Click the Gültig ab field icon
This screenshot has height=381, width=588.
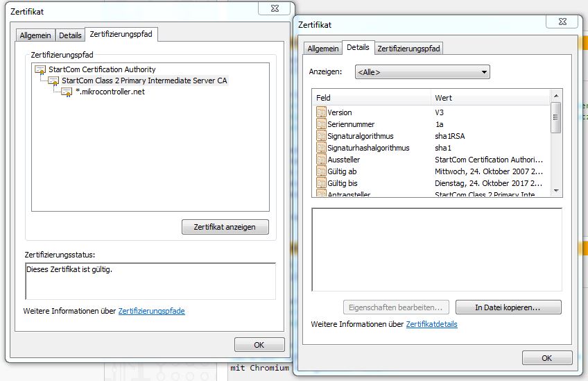coord(321,171)
